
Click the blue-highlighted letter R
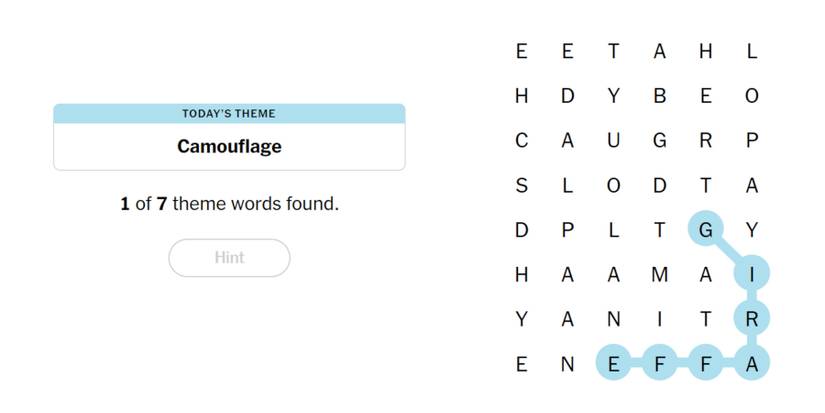(751, 320)
